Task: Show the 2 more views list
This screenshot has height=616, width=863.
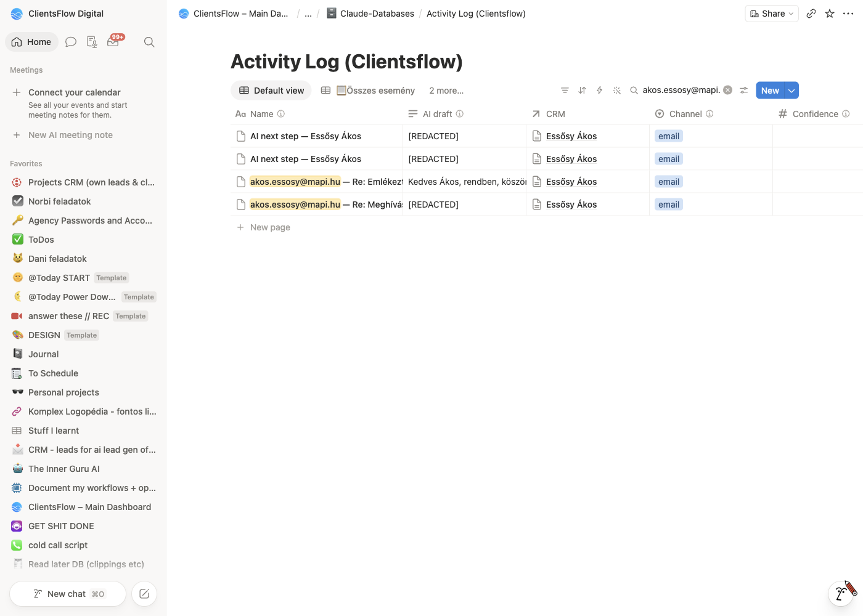Action: click(446, 91)
